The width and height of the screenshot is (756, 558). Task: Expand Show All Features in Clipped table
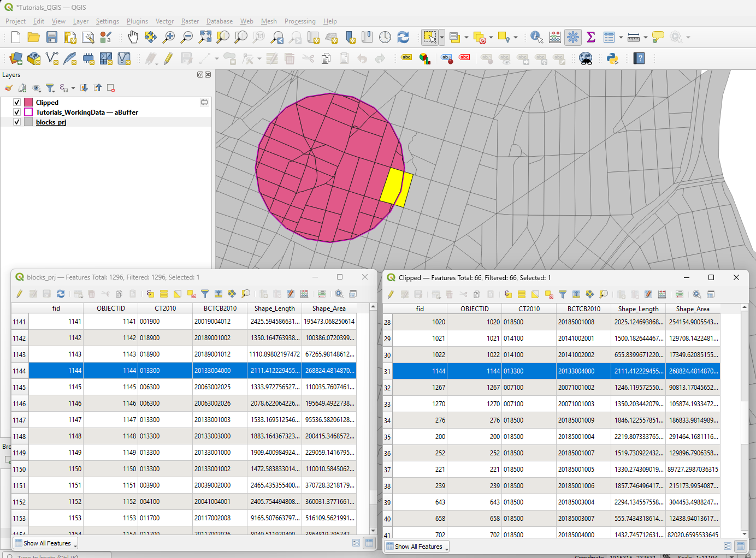418,547
